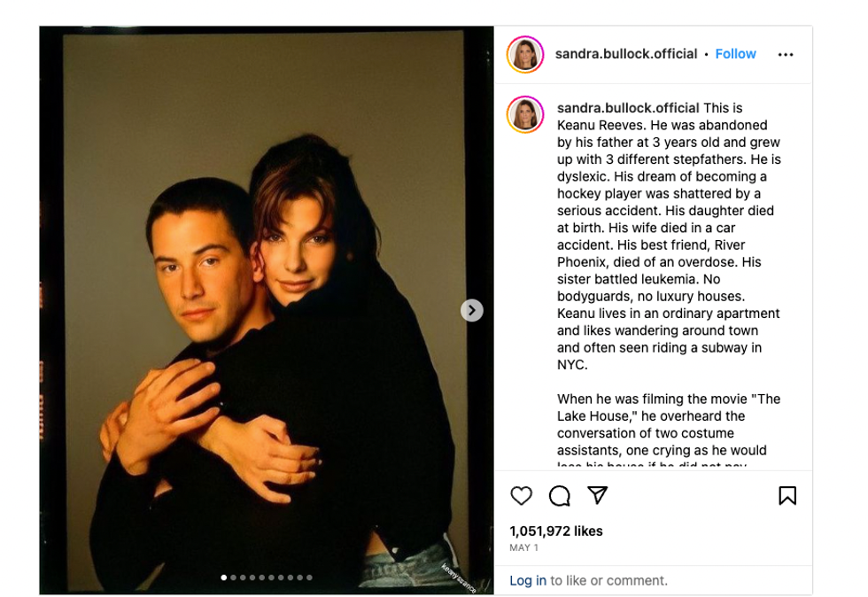
Task: Open the sandra.bullock.official username in the header
Action: pos(626,54)
